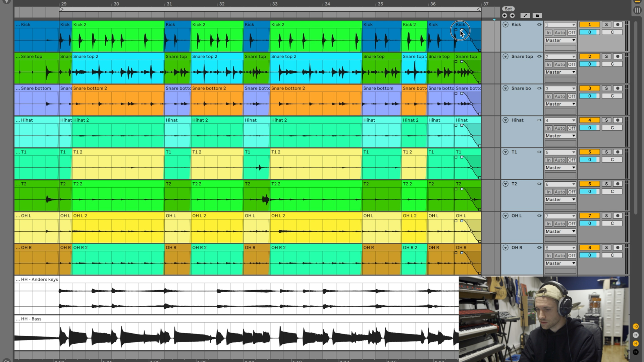Click the OH L track volume slider
The image size is (644, 362).
(589, 223)
